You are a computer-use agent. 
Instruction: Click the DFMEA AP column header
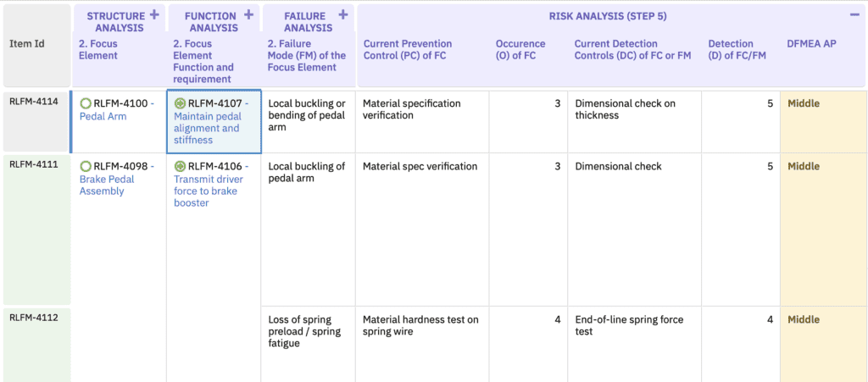(x=811, y=44)
